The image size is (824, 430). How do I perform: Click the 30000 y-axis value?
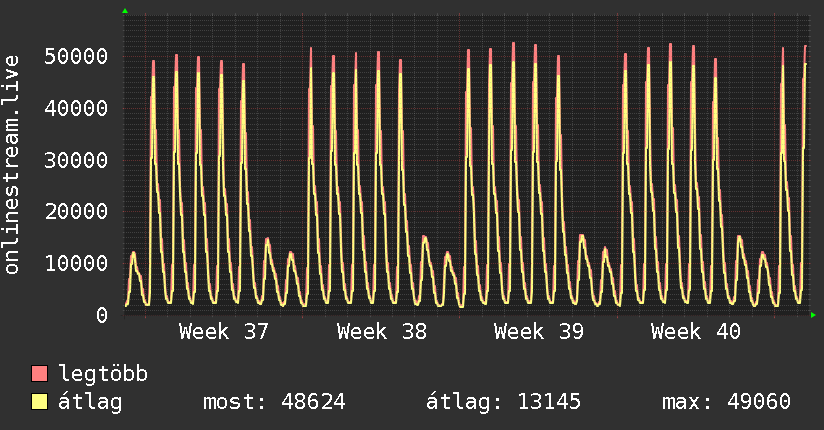[76, 160]
